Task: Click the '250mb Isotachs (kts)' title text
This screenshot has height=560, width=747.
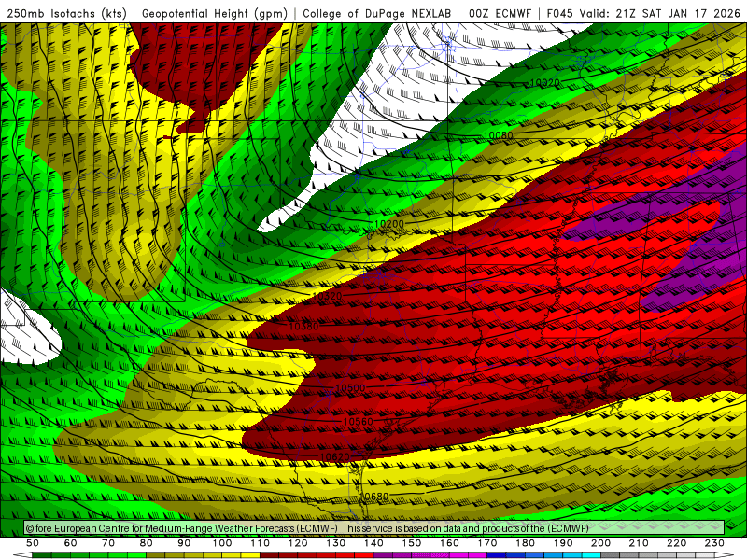Action: [x=67, y=13]
